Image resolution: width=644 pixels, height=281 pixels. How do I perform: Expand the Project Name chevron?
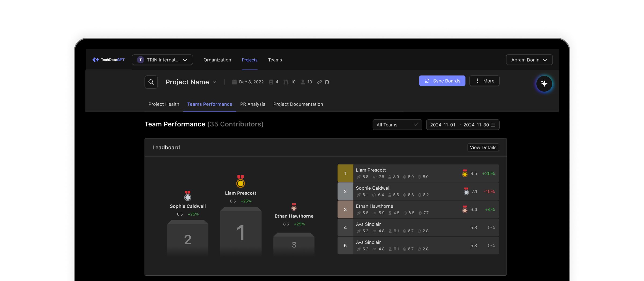coord(214,82)
